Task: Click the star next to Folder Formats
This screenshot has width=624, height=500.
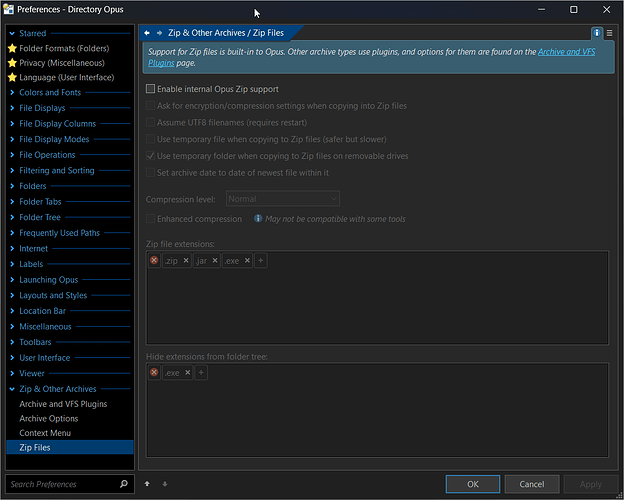Action: 12,48
